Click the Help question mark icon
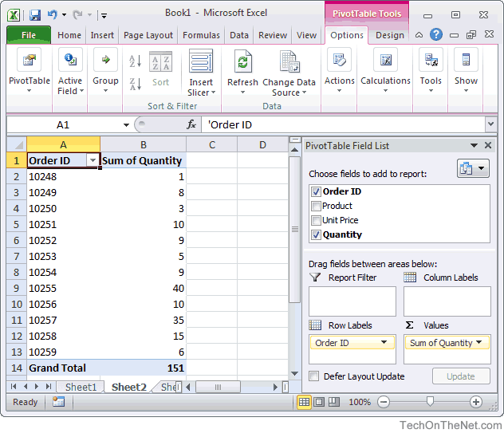The image size is (504, 437). coord(436,34)
